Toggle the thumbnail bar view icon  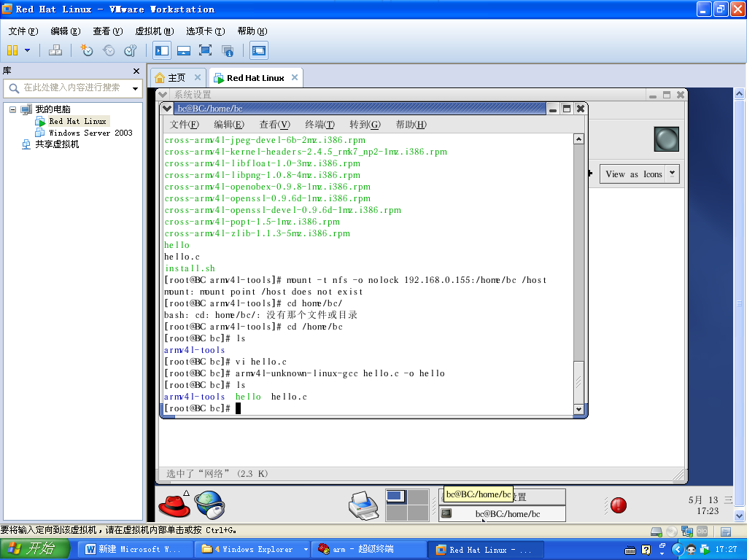[183, 50]
